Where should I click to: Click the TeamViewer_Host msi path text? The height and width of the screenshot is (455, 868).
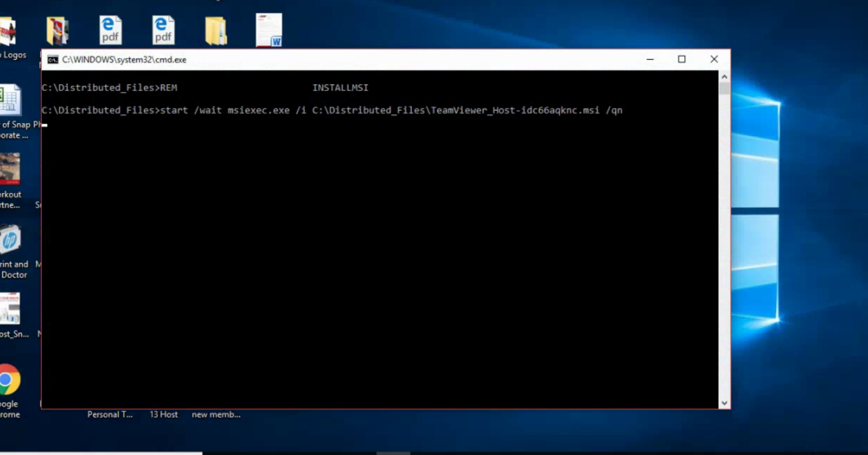pos(456,110)
